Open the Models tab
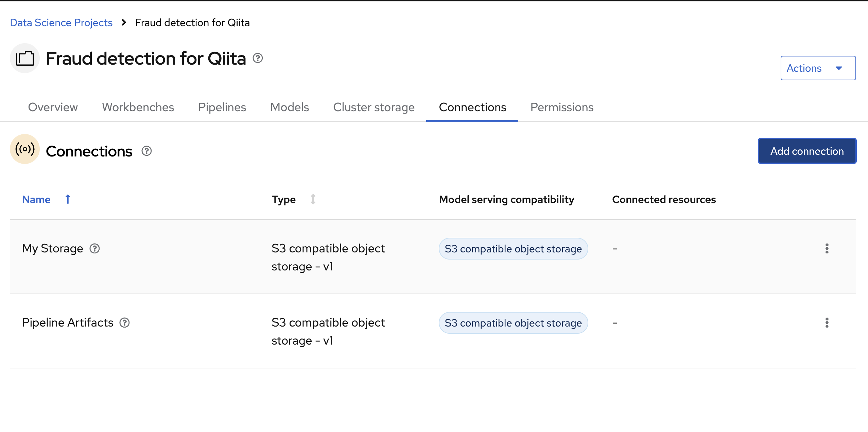This screenshot has width=868, height=432. pyautogui.click(x=290, y=107)
